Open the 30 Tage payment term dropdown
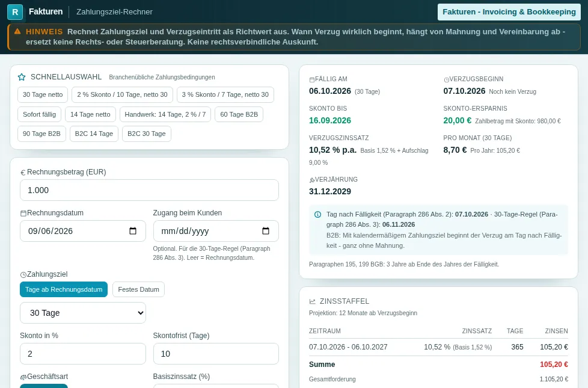The image size is (588, 388). 83,313
